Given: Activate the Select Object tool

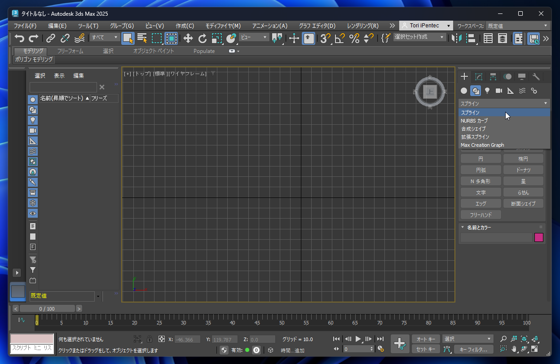Looking at the screenshot, I should click(x=128, y=38).
